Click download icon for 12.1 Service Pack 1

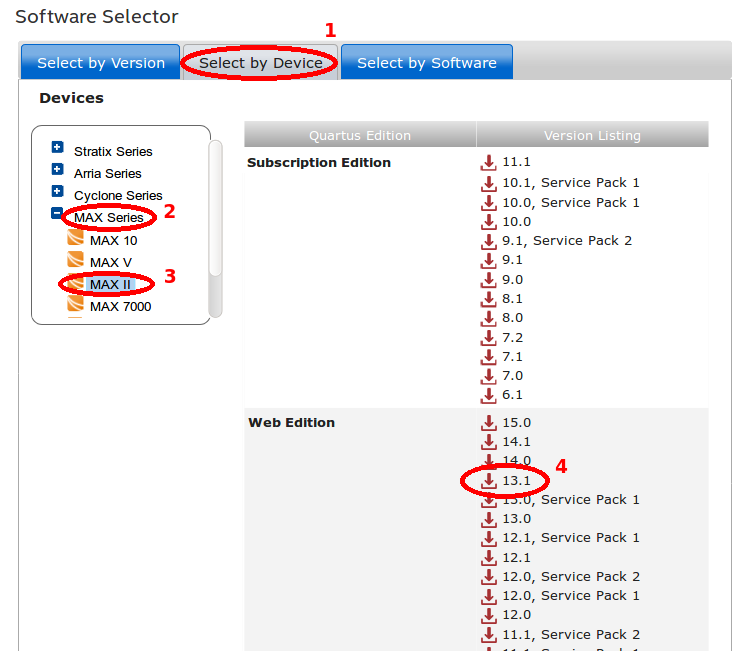coord(488,539)
